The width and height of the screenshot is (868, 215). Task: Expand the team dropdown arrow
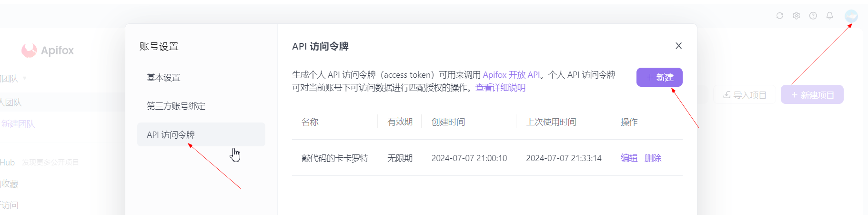(x=25, y=78)
